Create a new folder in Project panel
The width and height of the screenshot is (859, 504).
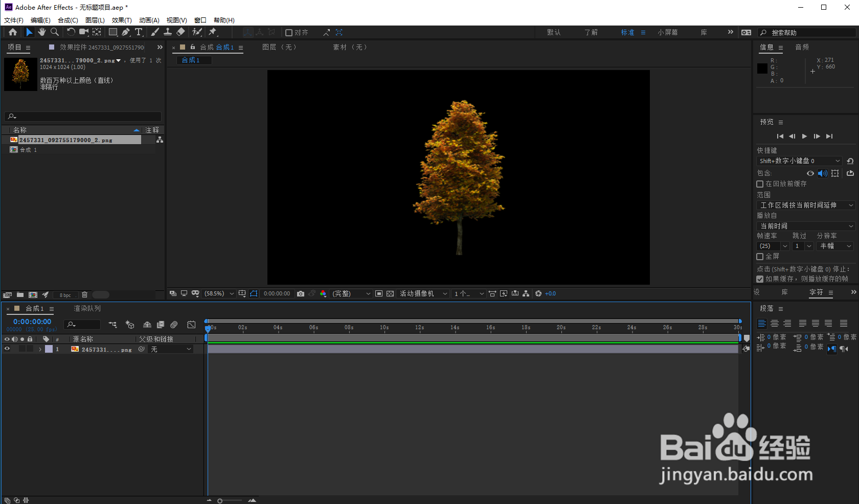pyautogui.click(x=20, y=295)
